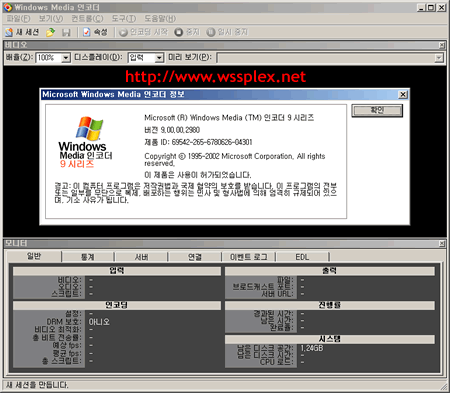Click the Output (출력) section header
The height and width of the screenshot is (393, 450).
(330, 271)
